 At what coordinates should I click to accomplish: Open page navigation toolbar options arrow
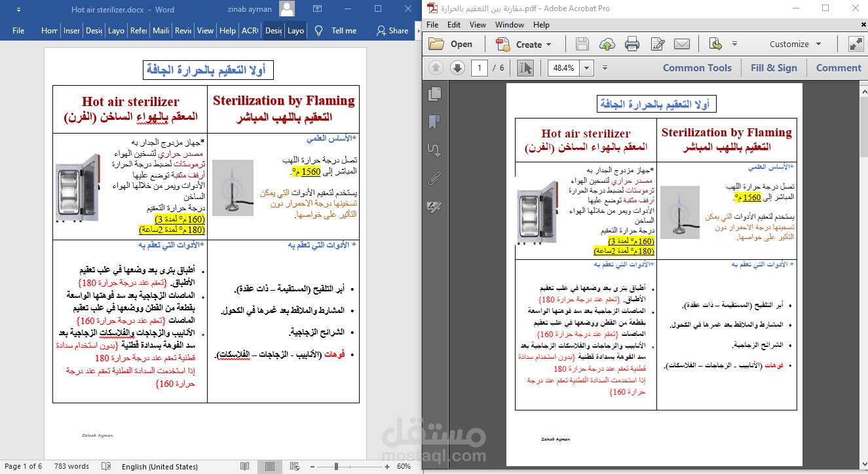pyautogui.click(x=605, y=68)
